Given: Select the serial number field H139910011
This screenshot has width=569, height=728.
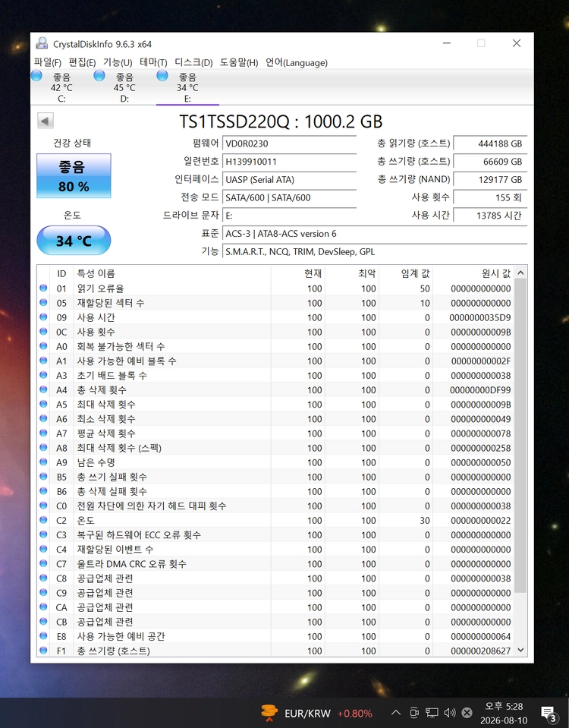Looking at the screenshot, I should (x=289, y=162).
